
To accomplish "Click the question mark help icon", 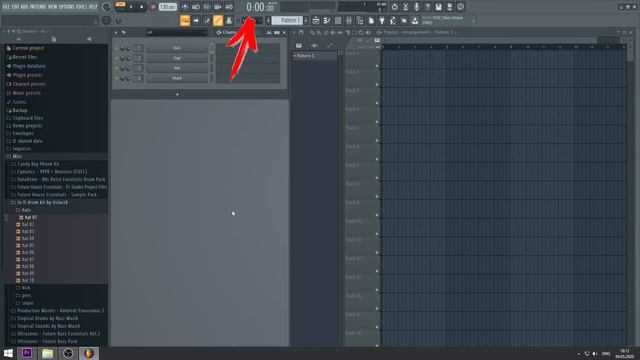I will pyautogui.click(x=427, y=7).
